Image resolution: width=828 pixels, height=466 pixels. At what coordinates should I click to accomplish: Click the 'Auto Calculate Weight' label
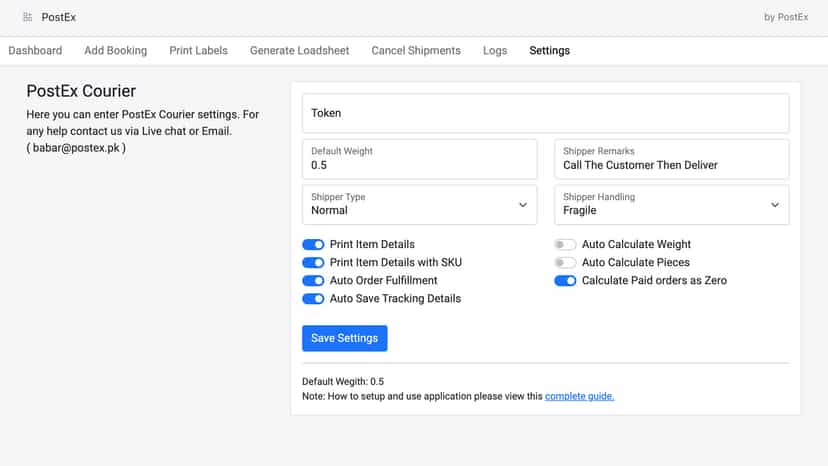pyautogui.click(x=636, y=244)
